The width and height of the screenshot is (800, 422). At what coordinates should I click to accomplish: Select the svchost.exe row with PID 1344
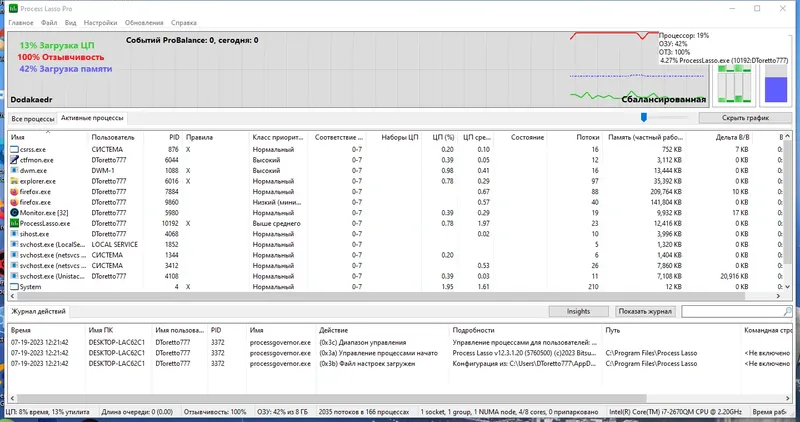tap(396, 255)
